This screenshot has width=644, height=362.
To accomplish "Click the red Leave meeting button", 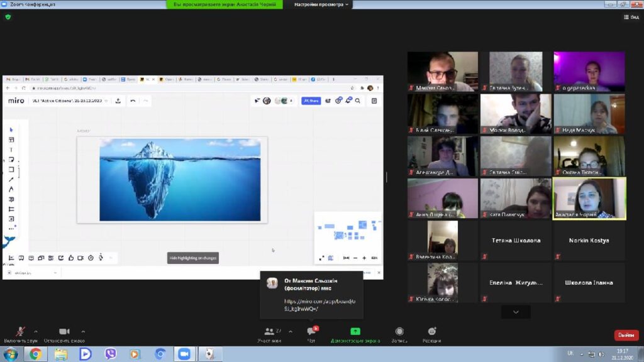I will (x=626, y=335).
